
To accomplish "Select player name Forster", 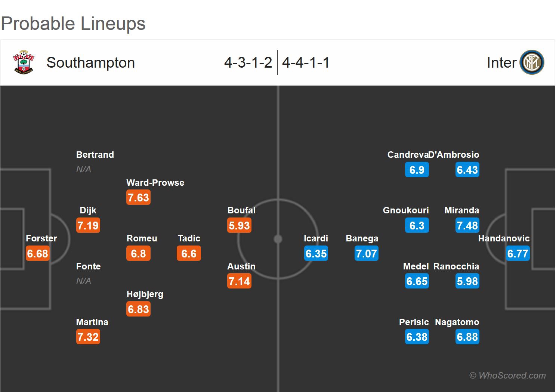I will coord(41,238).
